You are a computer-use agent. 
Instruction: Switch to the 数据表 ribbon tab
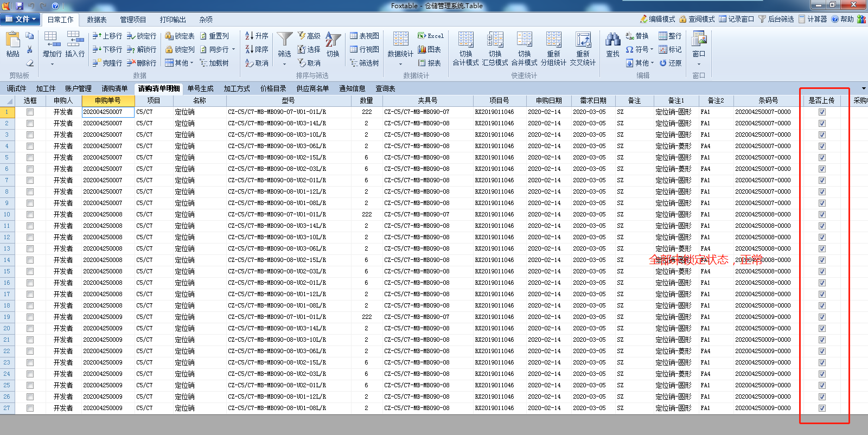coord(97,20)
